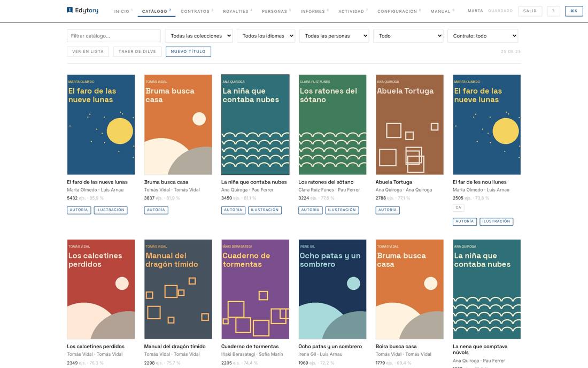Click the author line 'Iñaki Berasategi · Sofía Marín'

tap(252, 354)
